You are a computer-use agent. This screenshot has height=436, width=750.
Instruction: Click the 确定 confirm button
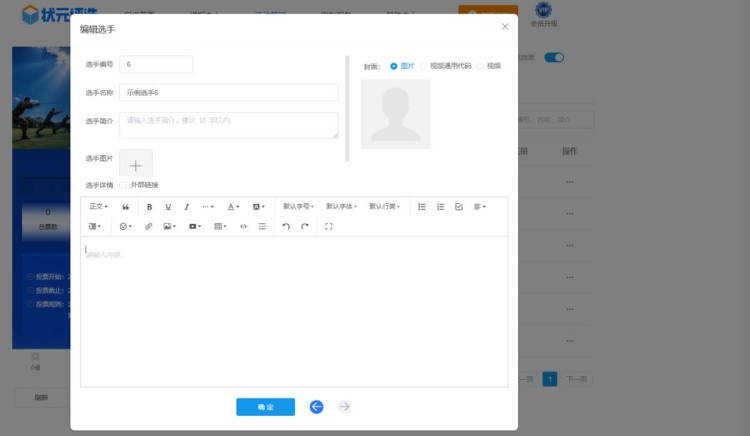coord(265,407)
